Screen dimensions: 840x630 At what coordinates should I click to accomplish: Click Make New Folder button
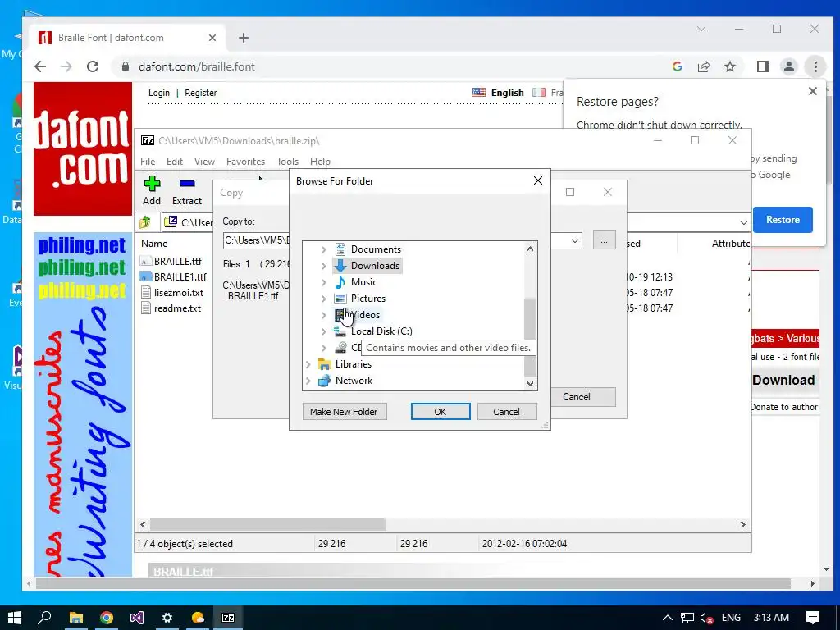[344, 412]
